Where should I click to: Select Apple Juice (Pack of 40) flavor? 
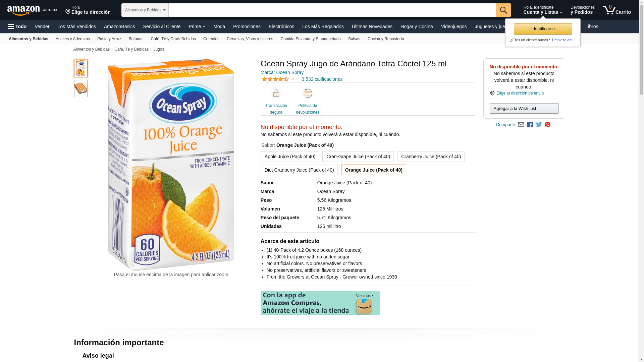(290, 157)
